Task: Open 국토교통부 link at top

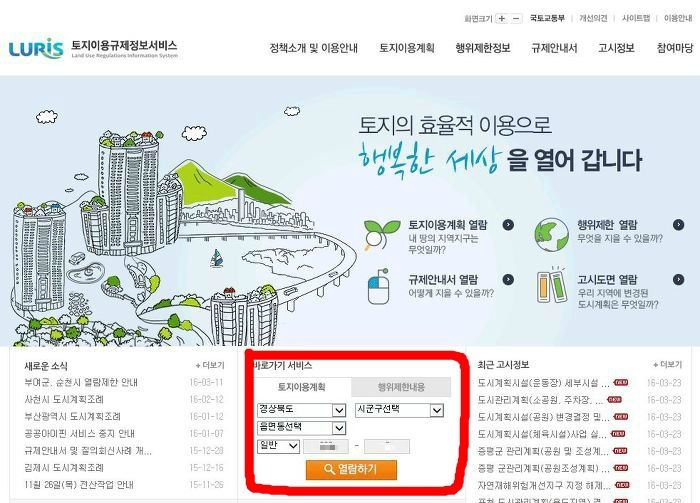Action: (x=547, y=18)
